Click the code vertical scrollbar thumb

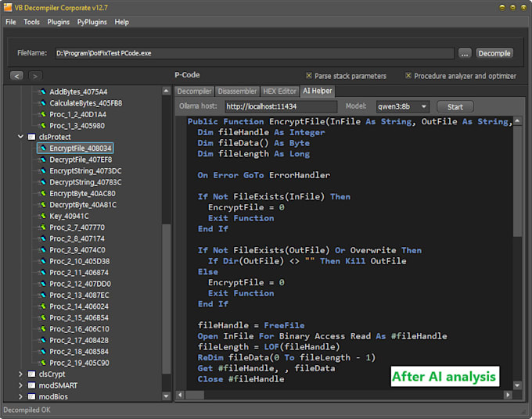[x=517, y=181]
